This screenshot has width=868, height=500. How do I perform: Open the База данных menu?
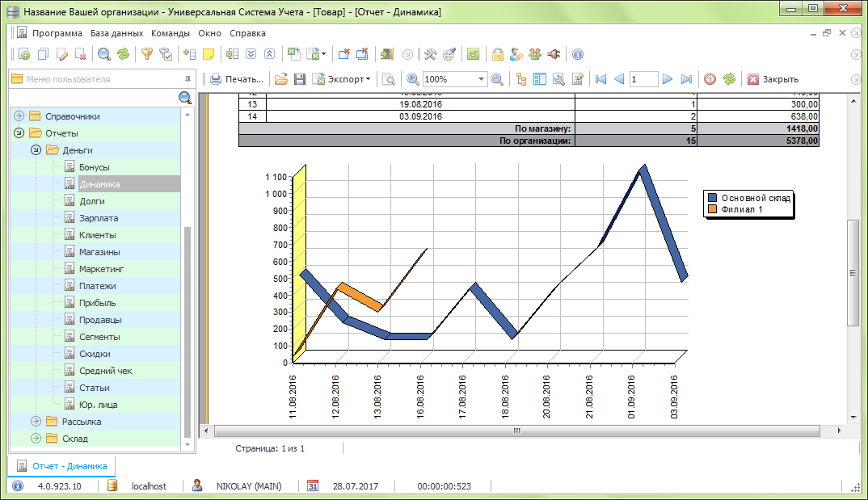point(117,33)
